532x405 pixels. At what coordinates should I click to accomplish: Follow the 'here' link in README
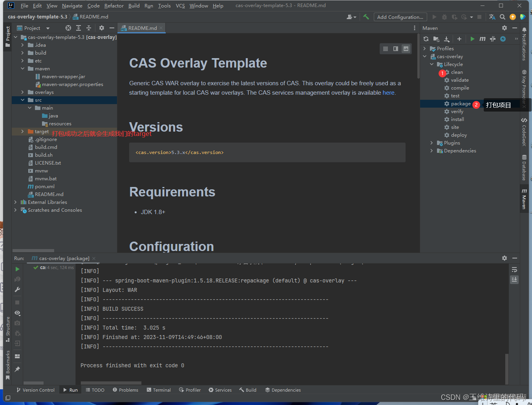(388, 93)
